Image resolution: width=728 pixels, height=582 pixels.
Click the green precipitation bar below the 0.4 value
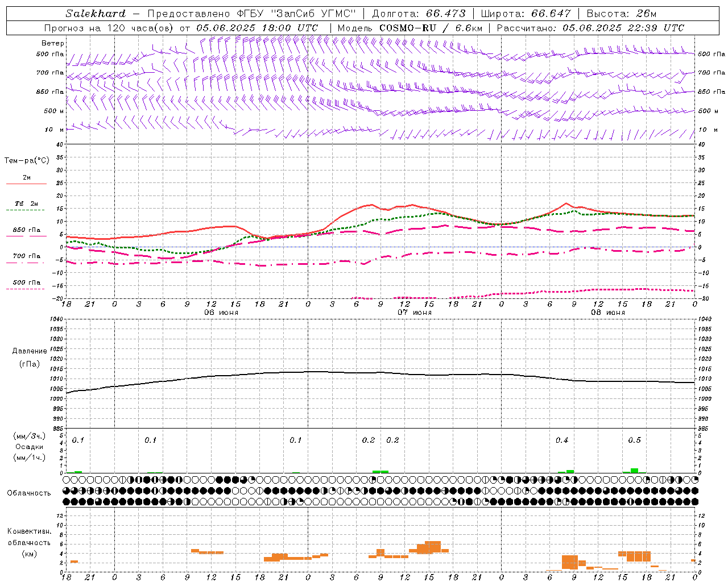pos(570,471)
